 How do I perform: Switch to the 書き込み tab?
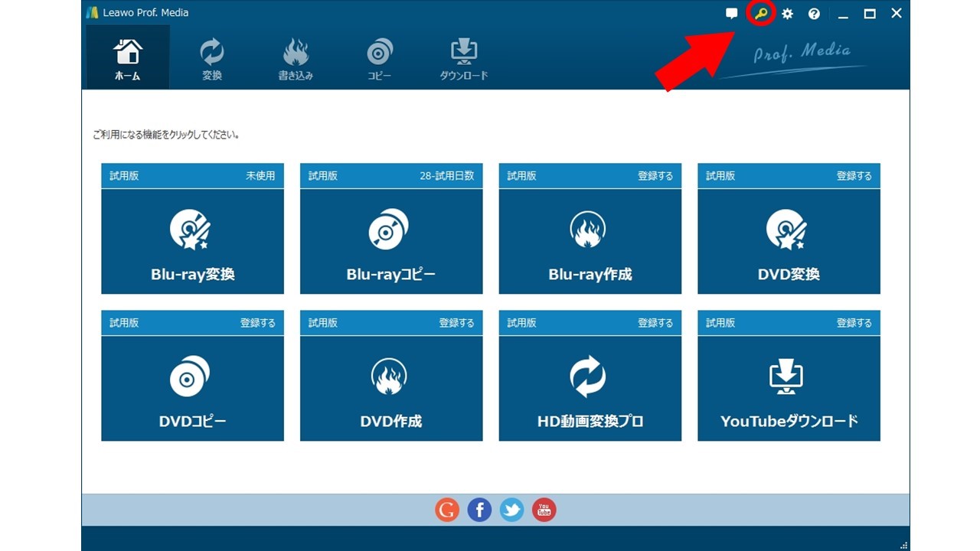click(296, 58)
